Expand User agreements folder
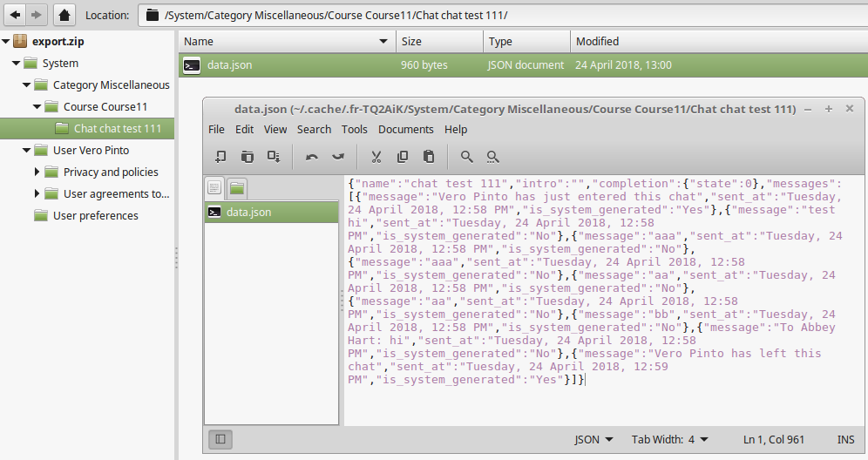This screenshot has width=868, height=460. pyautogui.click(x=37, y=193)
